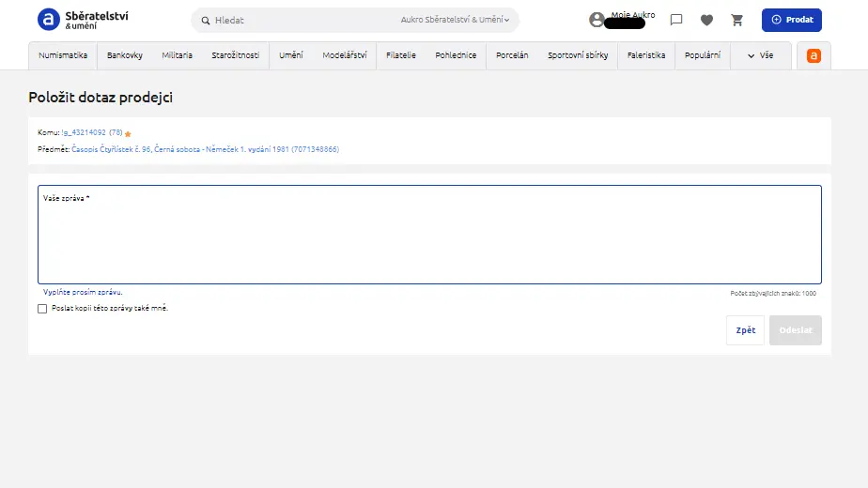Click the Vyplňte prosím zprávu validation text
The height and width of the screenshot is (488, 868).
83,292
